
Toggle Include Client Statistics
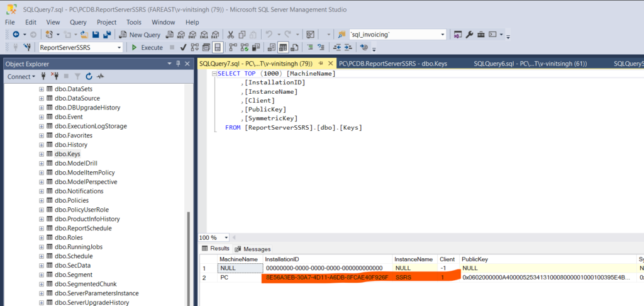(256, 47)
